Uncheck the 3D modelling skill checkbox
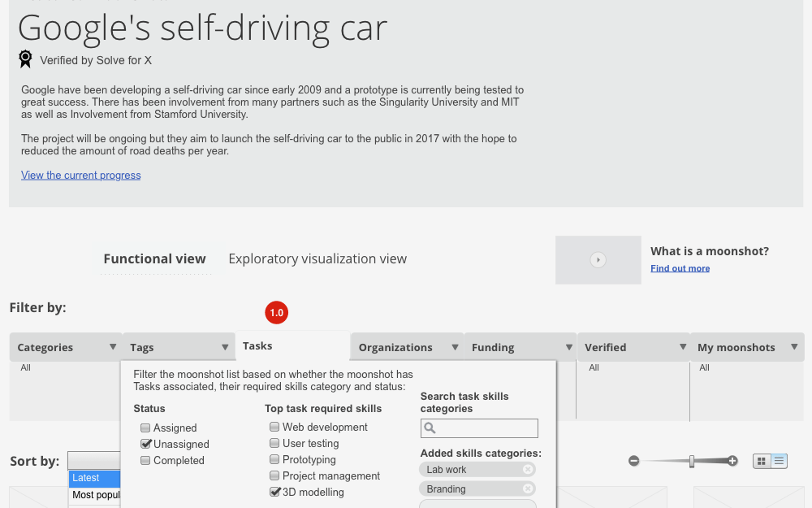 coord(274,492)
